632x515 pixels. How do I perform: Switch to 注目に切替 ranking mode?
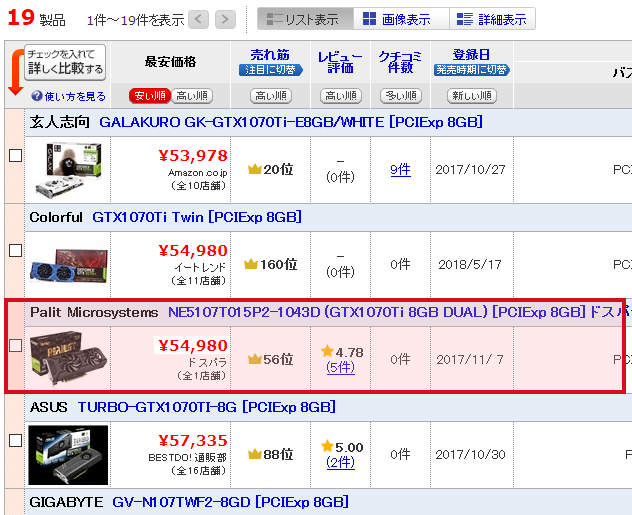point(270,70)
